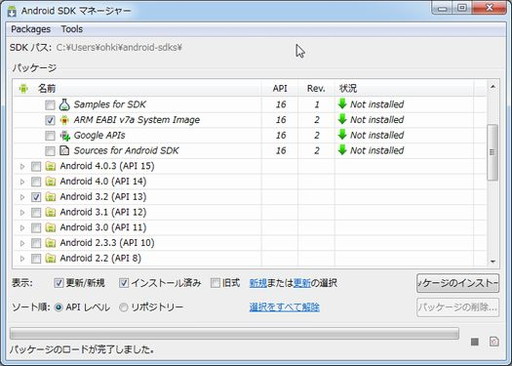This screenshot has width=512, height=366.
Task: Open the log icon at bottom right
Action: [x=494, y=342]
